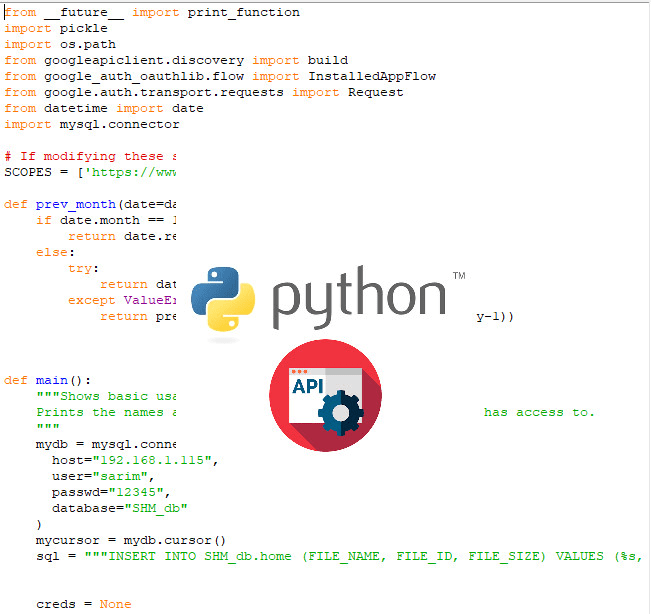
Task: Click the 'else:' keyword
Action: click(55, 252)
